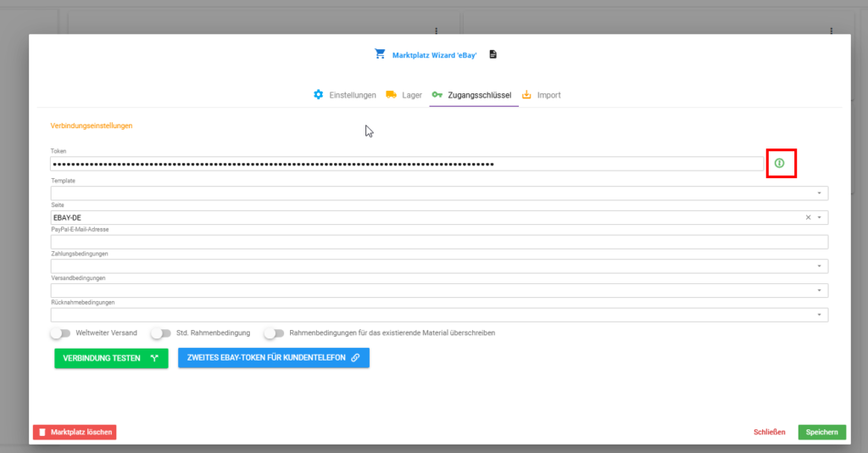
Task: Click the Schließen link
Action: tap(769, 432)
